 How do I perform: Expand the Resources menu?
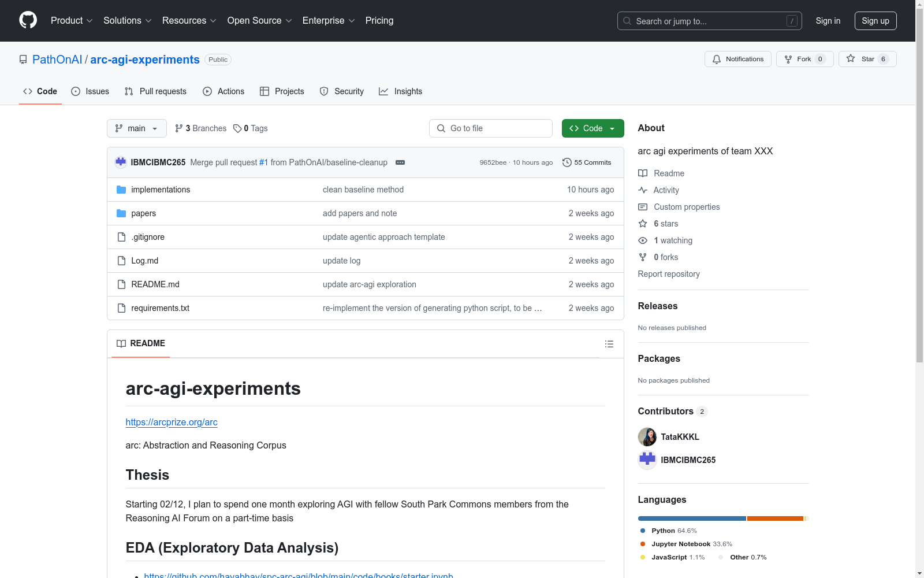click(x=189, y=20)
